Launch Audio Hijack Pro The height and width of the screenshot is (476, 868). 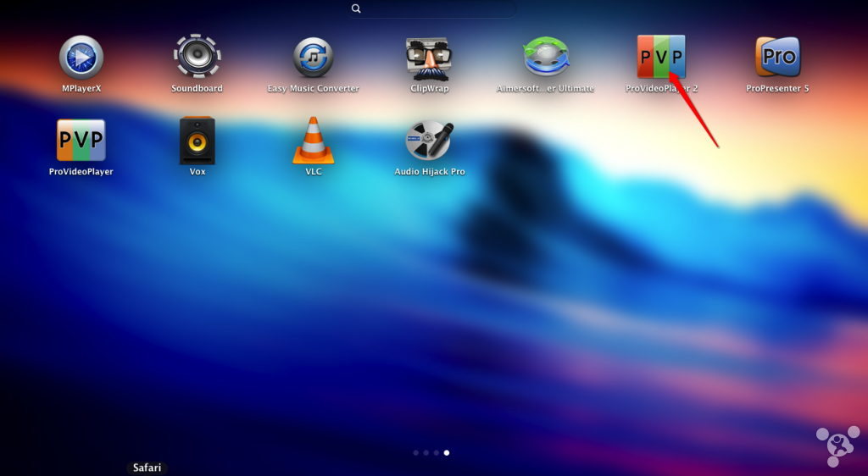[429, 141]
